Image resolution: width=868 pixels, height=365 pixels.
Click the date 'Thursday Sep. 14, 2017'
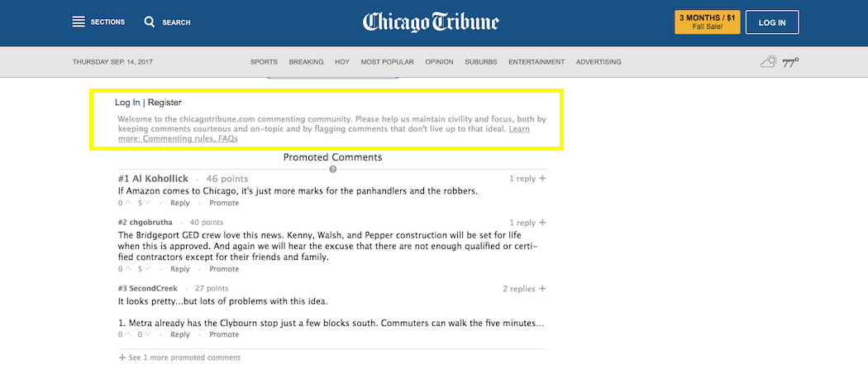(112, 62)
